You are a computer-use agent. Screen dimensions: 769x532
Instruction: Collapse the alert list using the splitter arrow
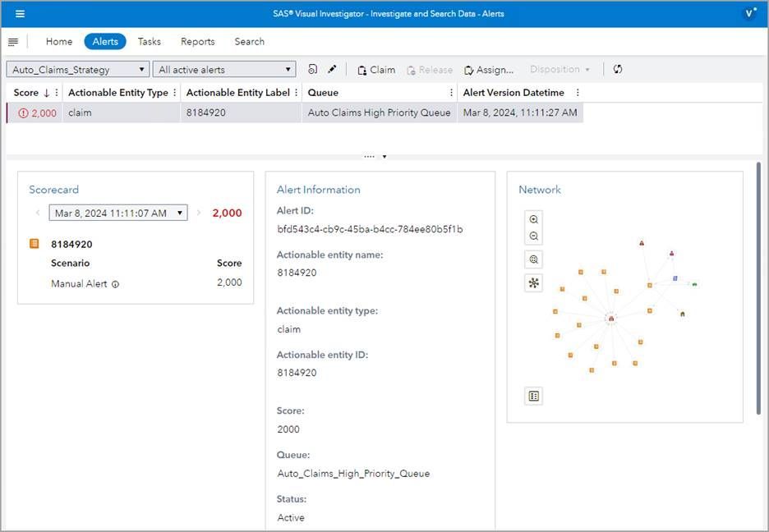pos(384,157)
